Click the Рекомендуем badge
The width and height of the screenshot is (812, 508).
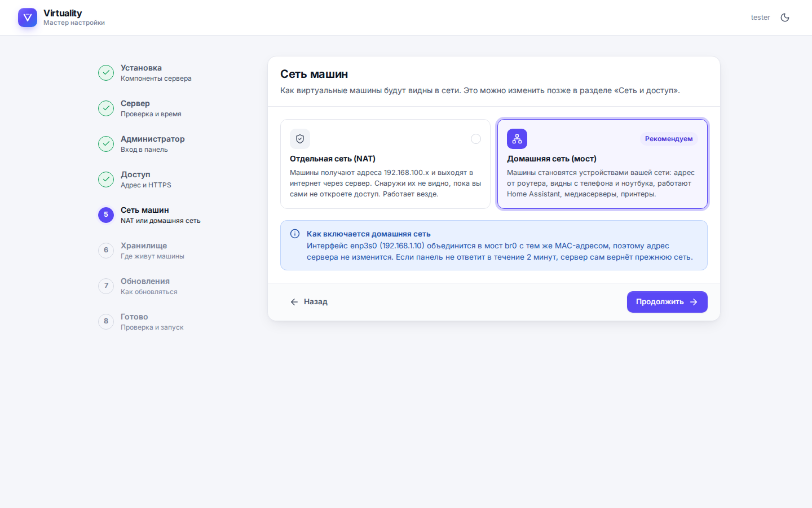[669, 139]
